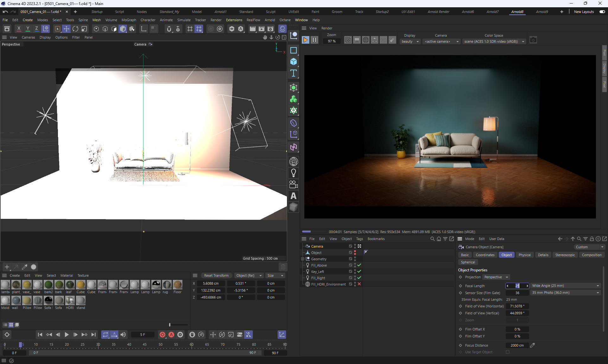This screenshot has height=364, width=608.
Task: Click the Focal Length input field
Action: (x=517, y=286)
